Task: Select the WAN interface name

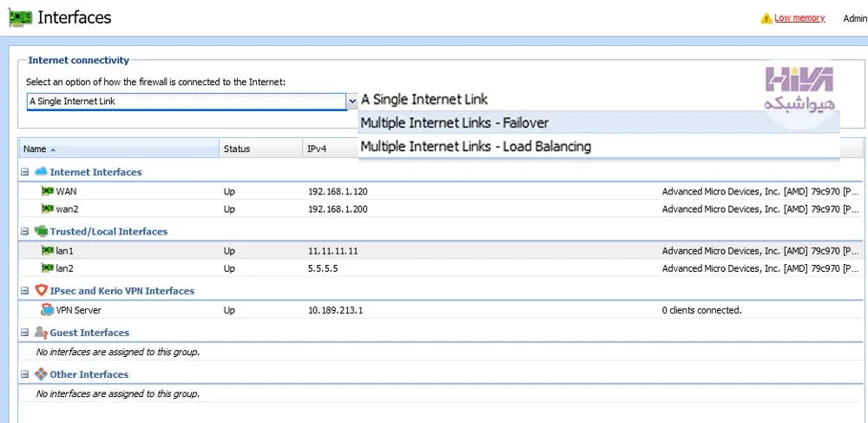Action: point(67,191)
